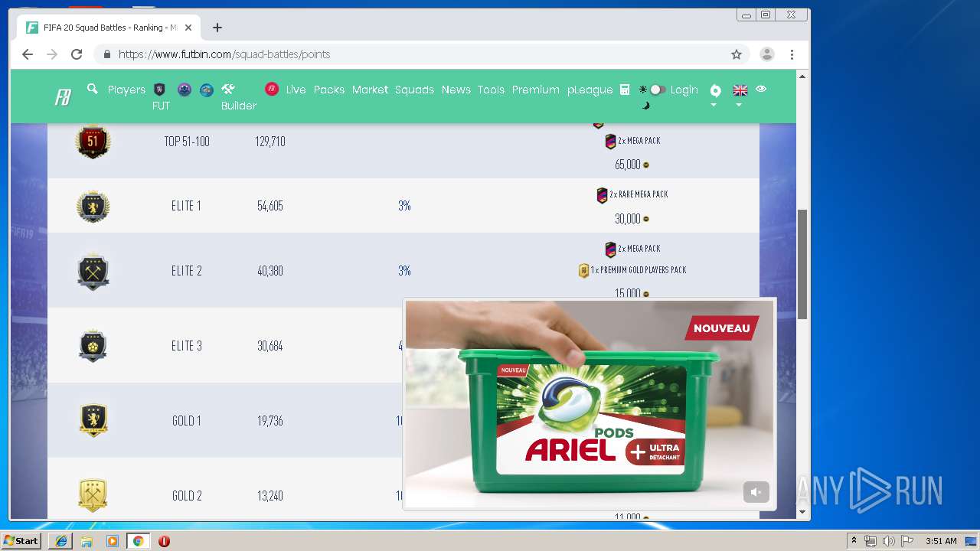Open a new browser tab
This screenshot has width=980, height=551.
[217, 28]
